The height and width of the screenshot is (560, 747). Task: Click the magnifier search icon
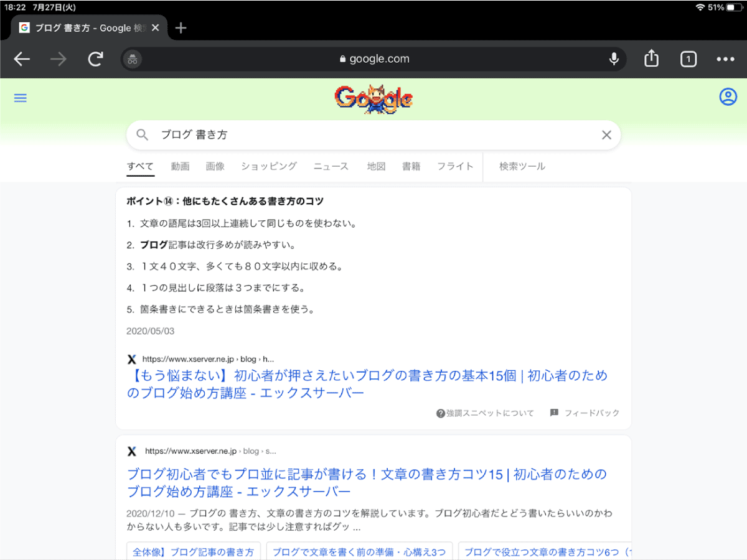click(143, 135)
